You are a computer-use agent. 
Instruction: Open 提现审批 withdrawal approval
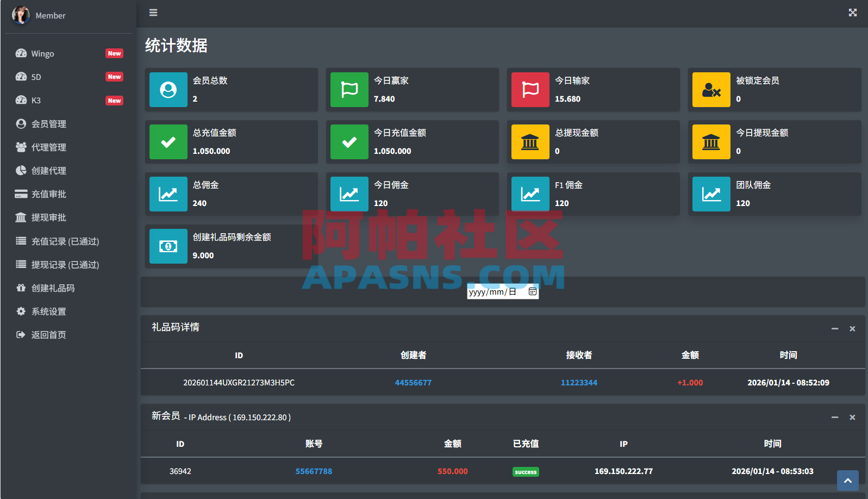[x=68, y=217]
